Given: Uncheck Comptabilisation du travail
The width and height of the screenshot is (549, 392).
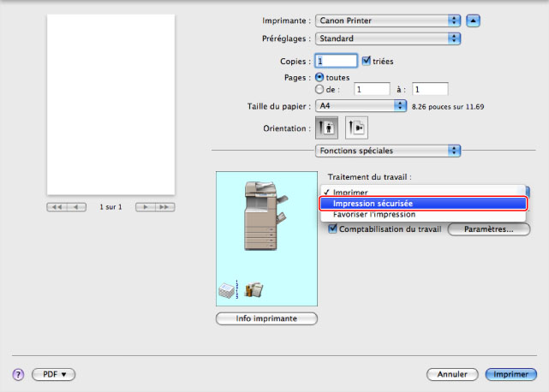Looking at the screenshot, I should click(334, 229).
